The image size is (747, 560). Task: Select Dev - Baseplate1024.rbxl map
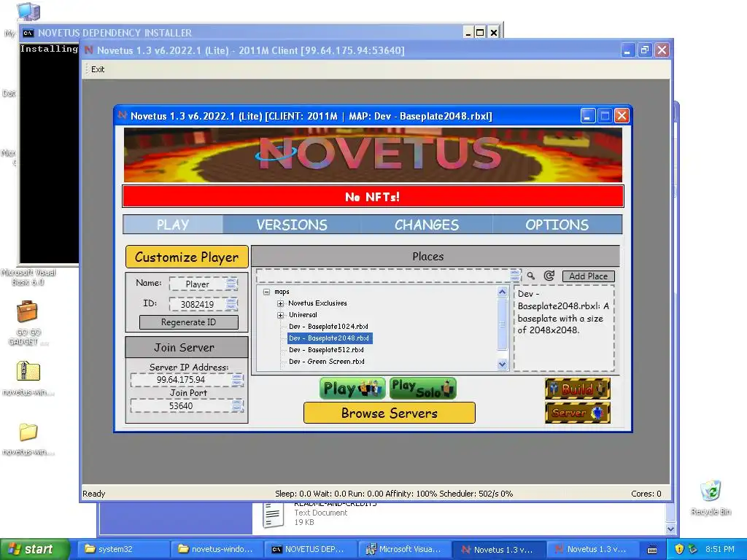[x=328, y=327]
